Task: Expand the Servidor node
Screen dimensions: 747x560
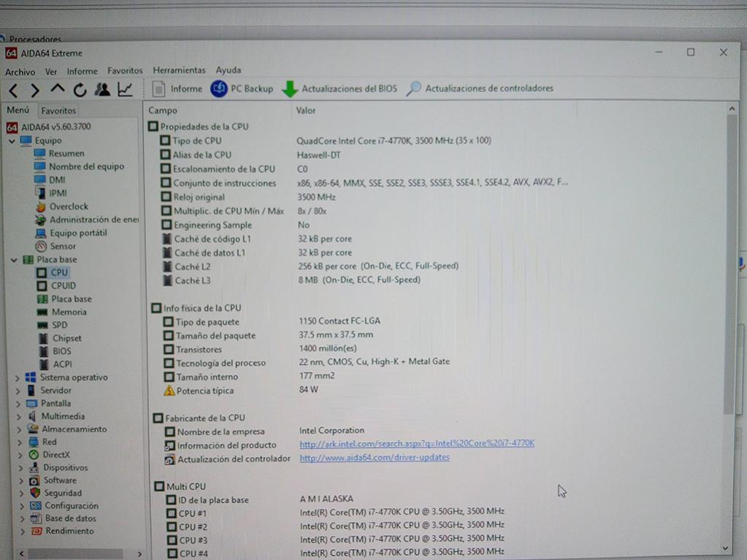Action: 18,391
